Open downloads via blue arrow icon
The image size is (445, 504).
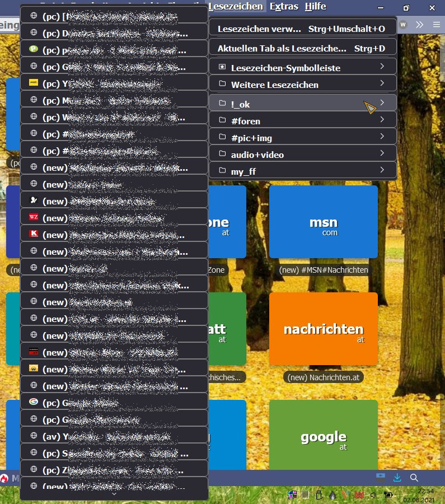(397, 478)
